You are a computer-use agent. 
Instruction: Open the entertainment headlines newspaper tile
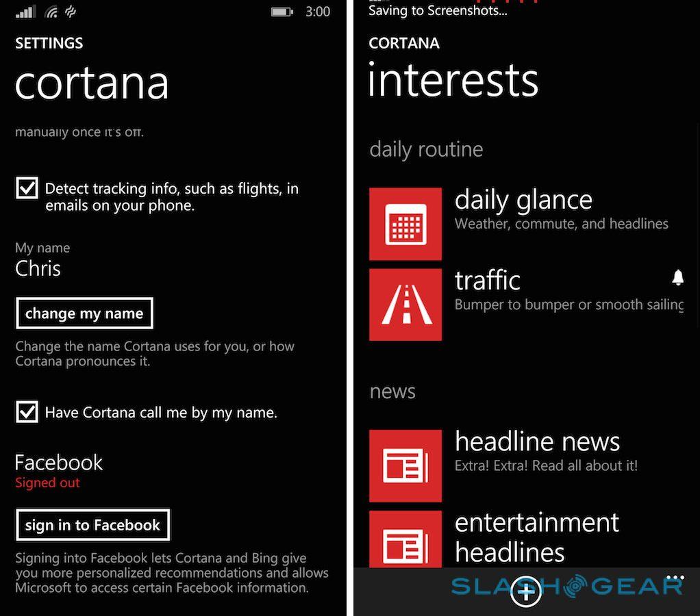click(405, 539)
